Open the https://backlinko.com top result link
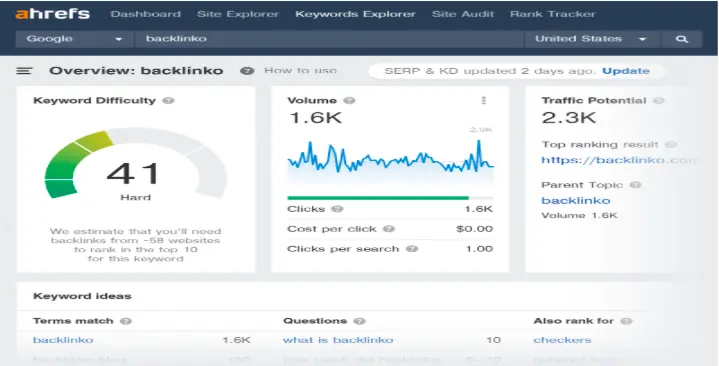Image resolution: width=719 pixels, height=366 pixels. point(619,161)
